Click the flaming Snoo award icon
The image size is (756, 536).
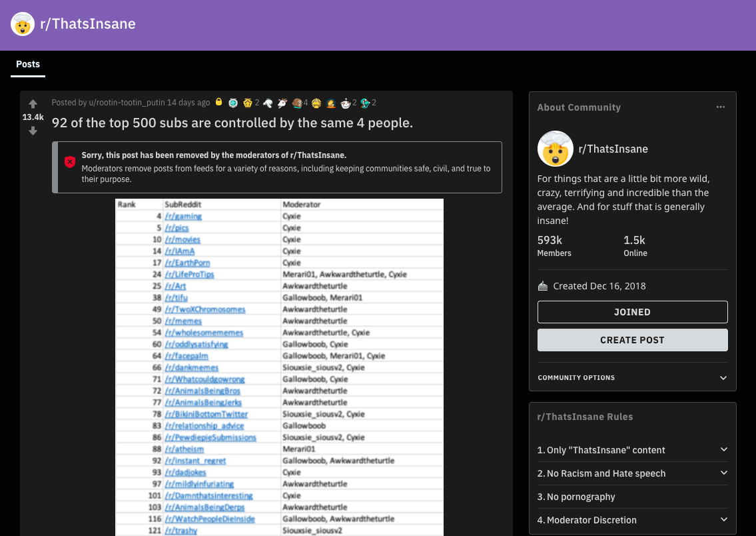330,103
